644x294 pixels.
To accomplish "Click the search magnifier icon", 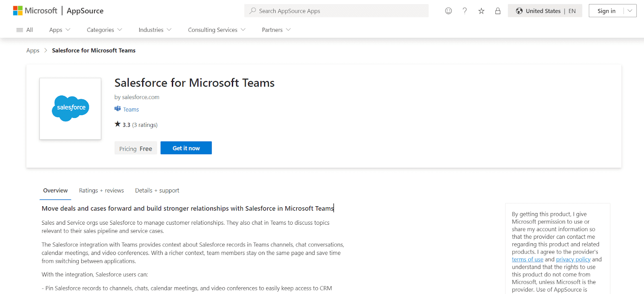I will point(252,11).
